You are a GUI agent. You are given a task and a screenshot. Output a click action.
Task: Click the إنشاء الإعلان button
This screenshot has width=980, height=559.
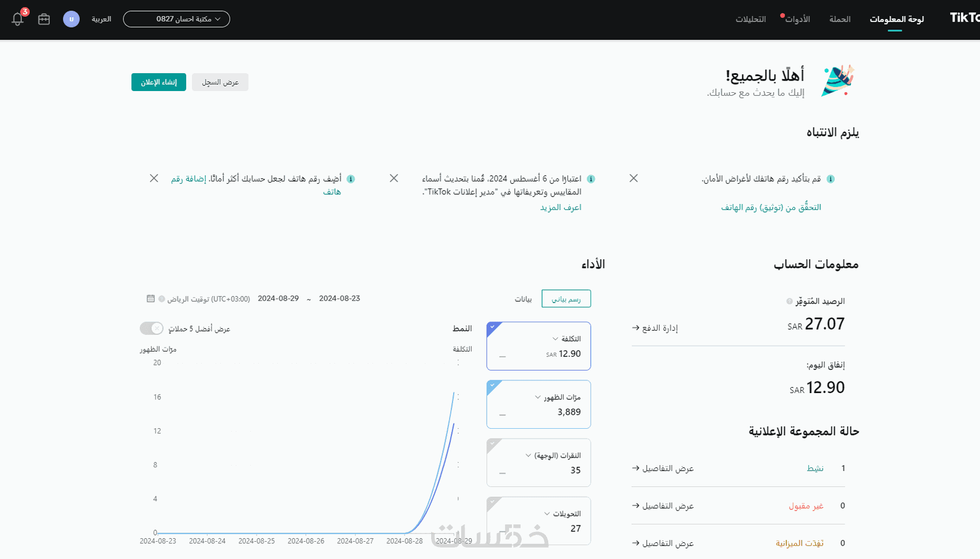tap(159, 82)
